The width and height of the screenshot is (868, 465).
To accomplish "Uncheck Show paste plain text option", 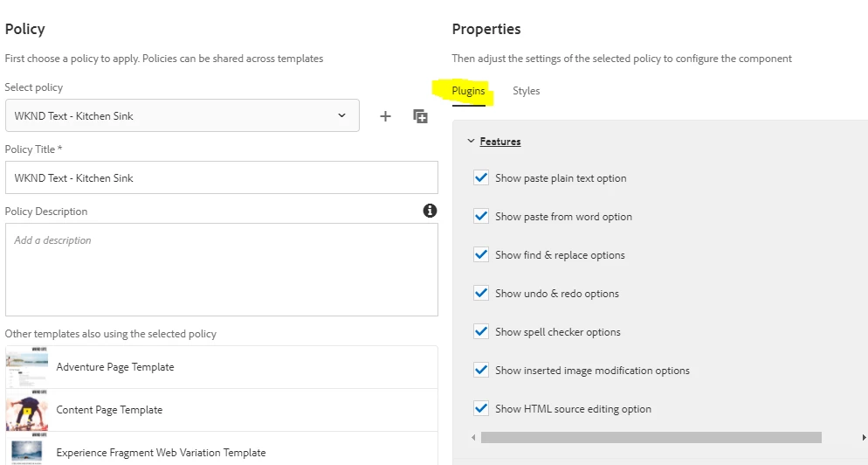I will [481, 178].
